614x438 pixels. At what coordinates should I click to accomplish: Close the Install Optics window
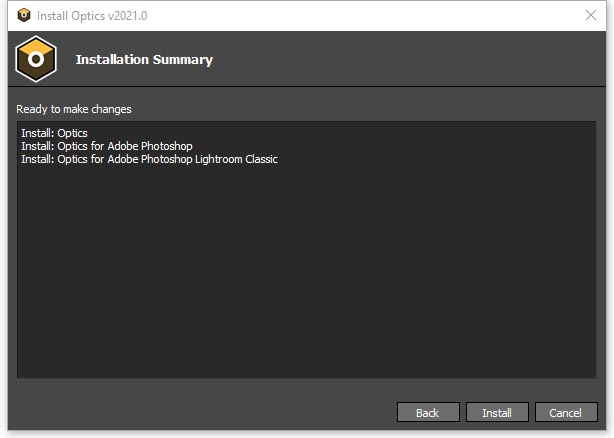coord(591,15)
